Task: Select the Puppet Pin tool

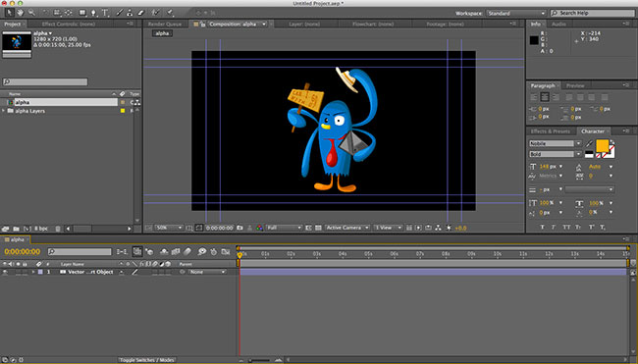Action: [x=170, y=13]
